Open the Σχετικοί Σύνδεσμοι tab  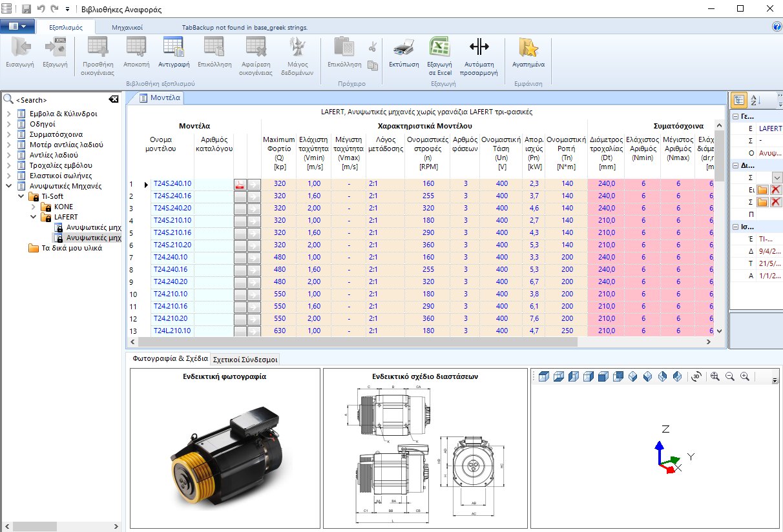(245, 360)
